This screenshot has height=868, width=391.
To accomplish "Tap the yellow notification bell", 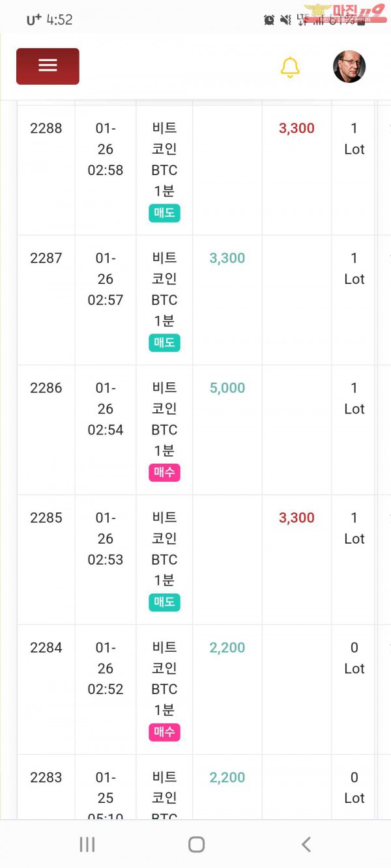I will 290,67.
